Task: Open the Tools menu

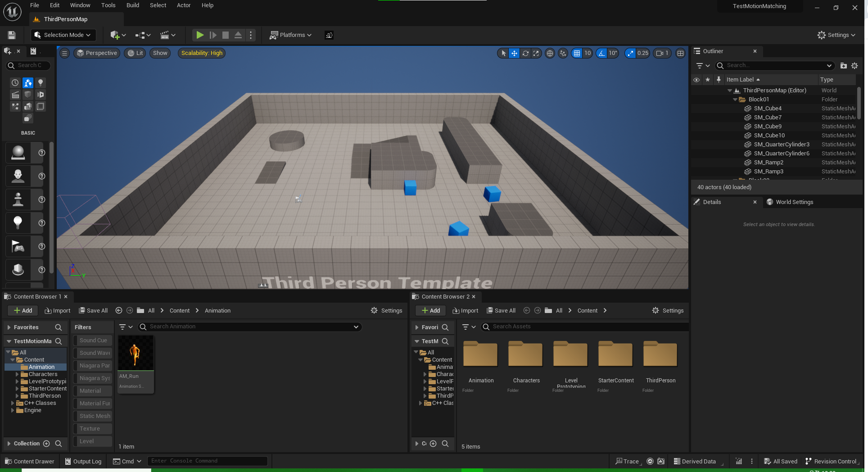Action: coord(108,5)
